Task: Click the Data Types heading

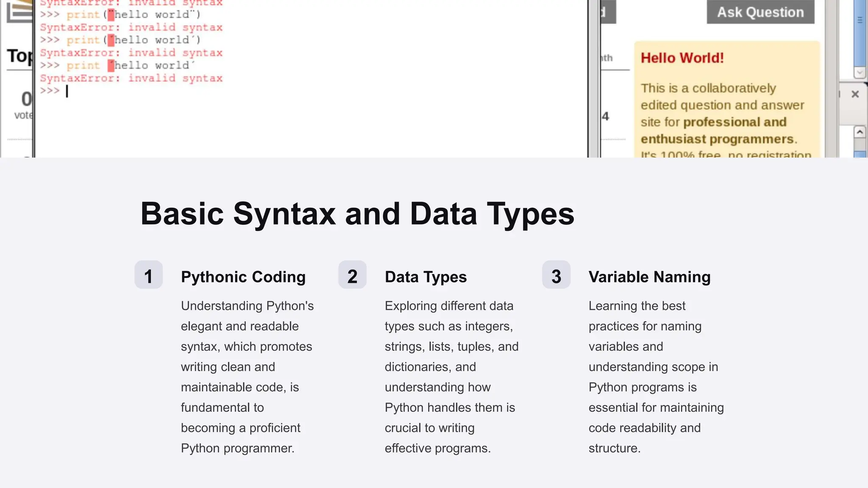Action: (426, 277)
